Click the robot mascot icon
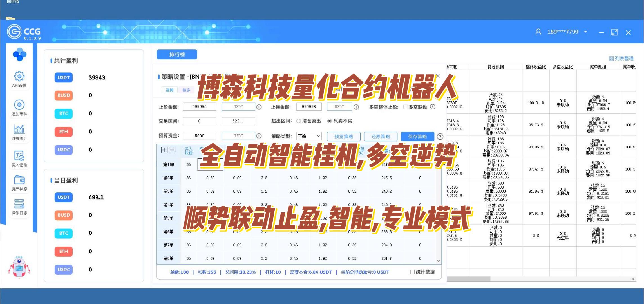This screenshot has height=304, width=644. coord(19,267)
